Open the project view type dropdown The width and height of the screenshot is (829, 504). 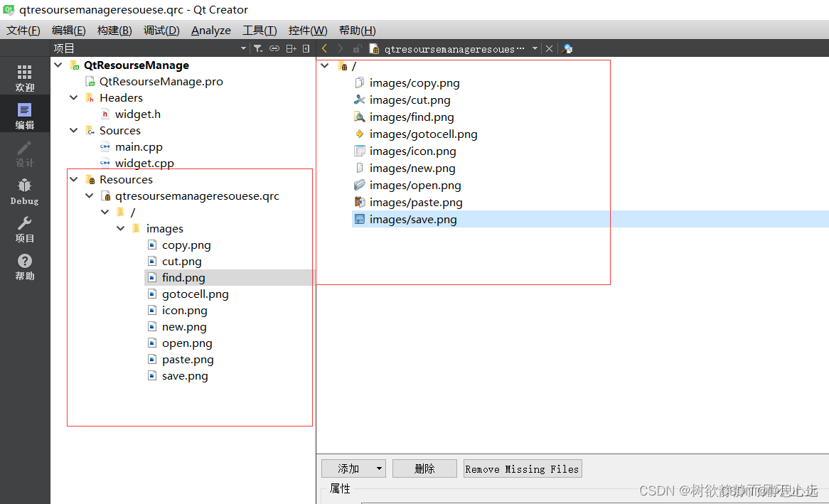[x=244, y=48]
